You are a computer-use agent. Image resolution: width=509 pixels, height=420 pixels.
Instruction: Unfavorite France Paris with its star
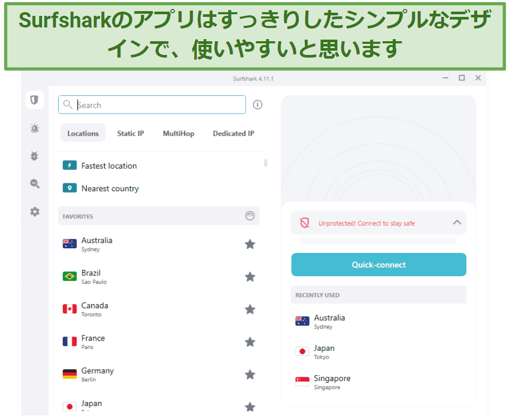(250, 342)
